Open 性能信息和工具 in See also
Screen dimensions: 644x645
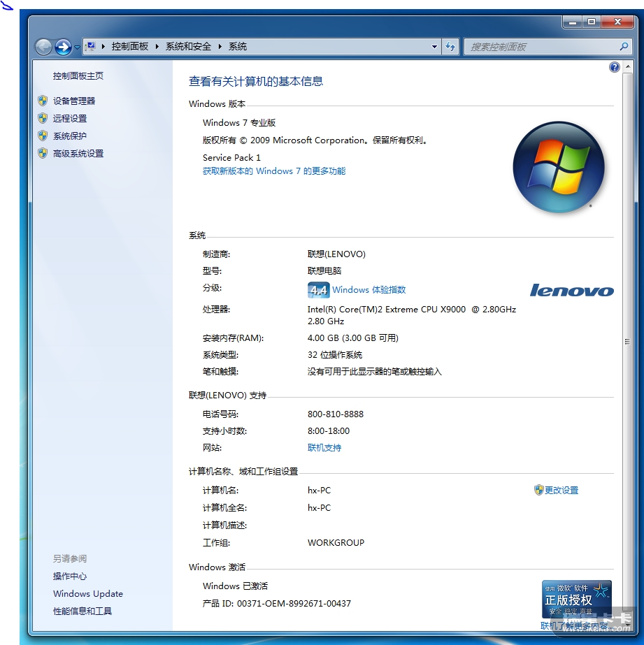tap(83, 611)
